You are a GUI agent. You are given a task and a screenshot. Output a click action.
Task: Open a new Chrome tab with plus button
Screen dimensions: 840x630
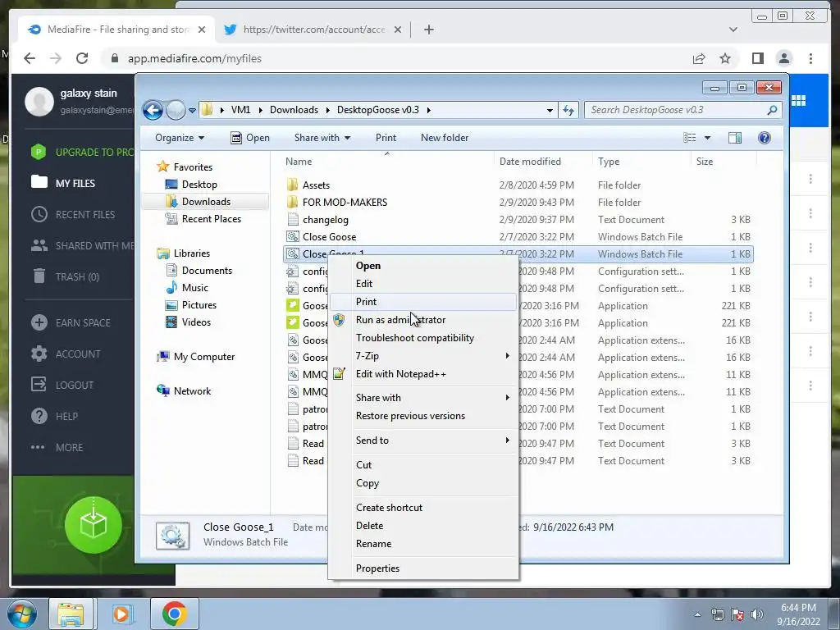(428, 30)
